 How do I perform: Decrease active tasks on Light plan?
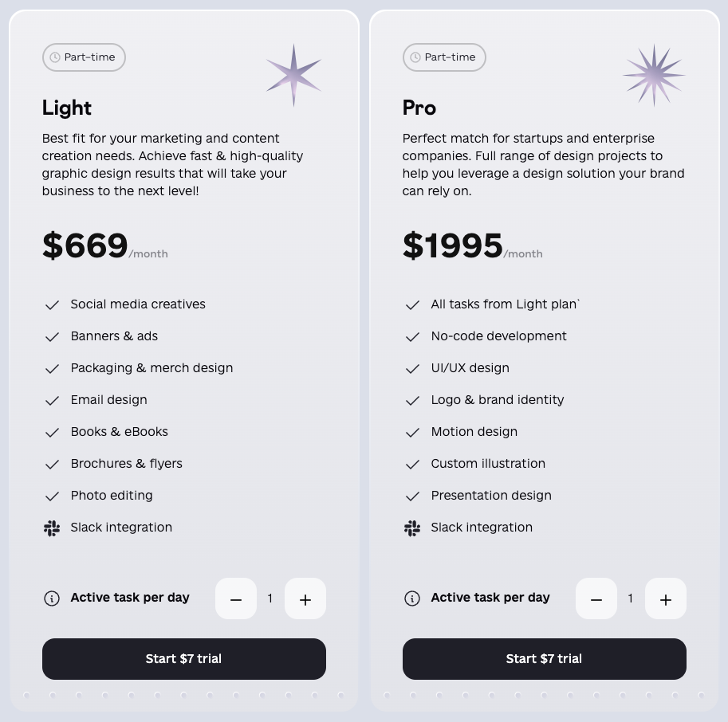[x=236, y=599]
